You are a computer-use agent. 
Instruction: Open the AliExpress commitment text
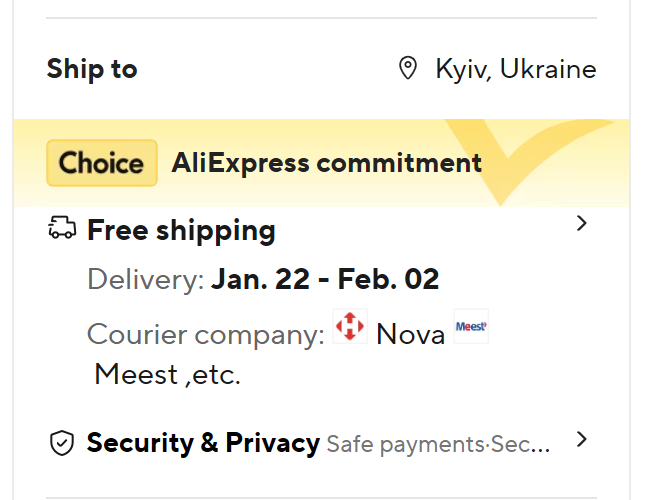(x=326, y=162)
